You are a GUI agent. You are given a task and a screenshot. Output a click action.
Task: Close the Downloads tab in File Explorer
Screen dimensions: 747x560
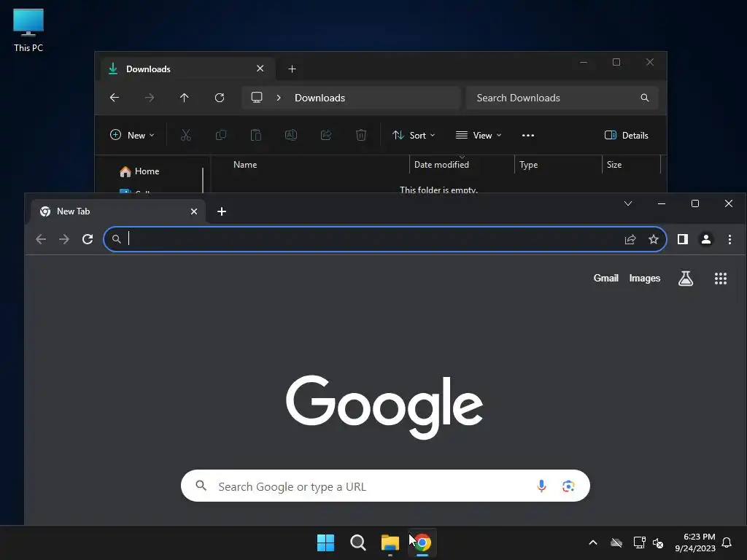(260, 69)
